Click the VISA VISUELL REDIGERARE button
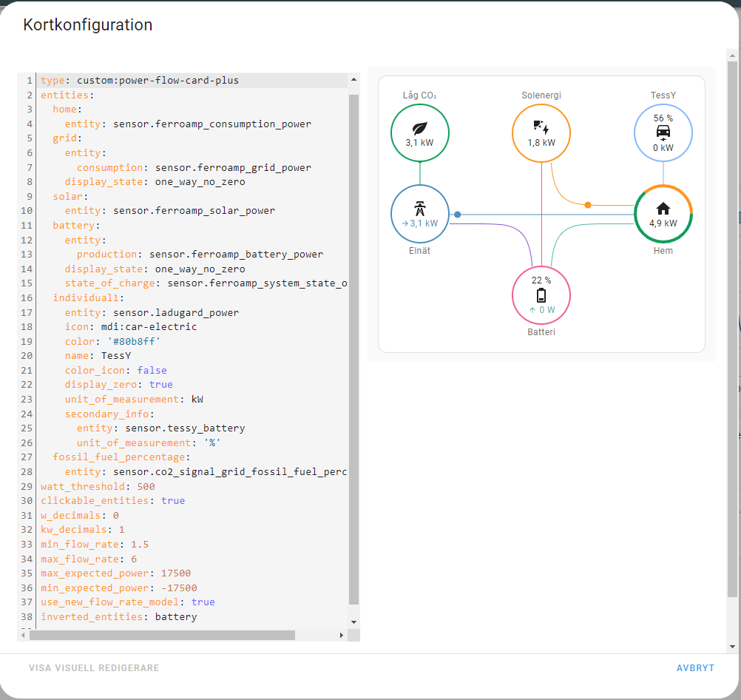This screenshot has width=741, height=700. (x=93, y=667)
